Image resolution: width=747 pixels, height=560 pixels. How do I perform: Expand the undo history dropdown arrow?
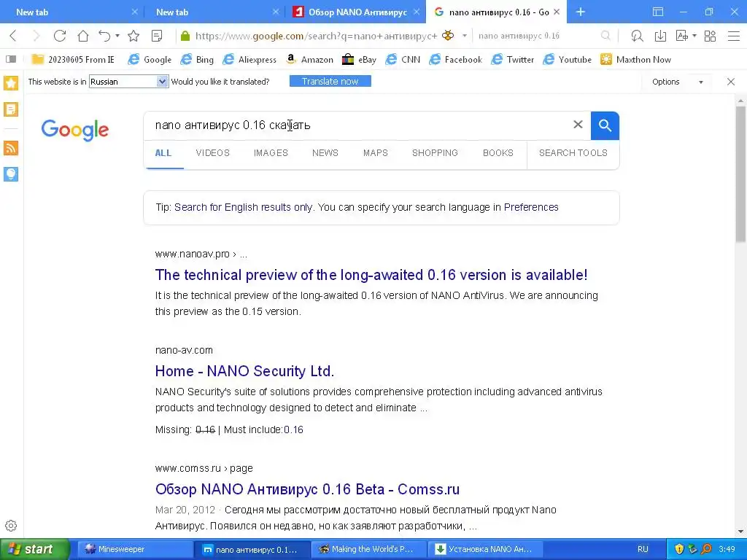(x=117, y=36)
